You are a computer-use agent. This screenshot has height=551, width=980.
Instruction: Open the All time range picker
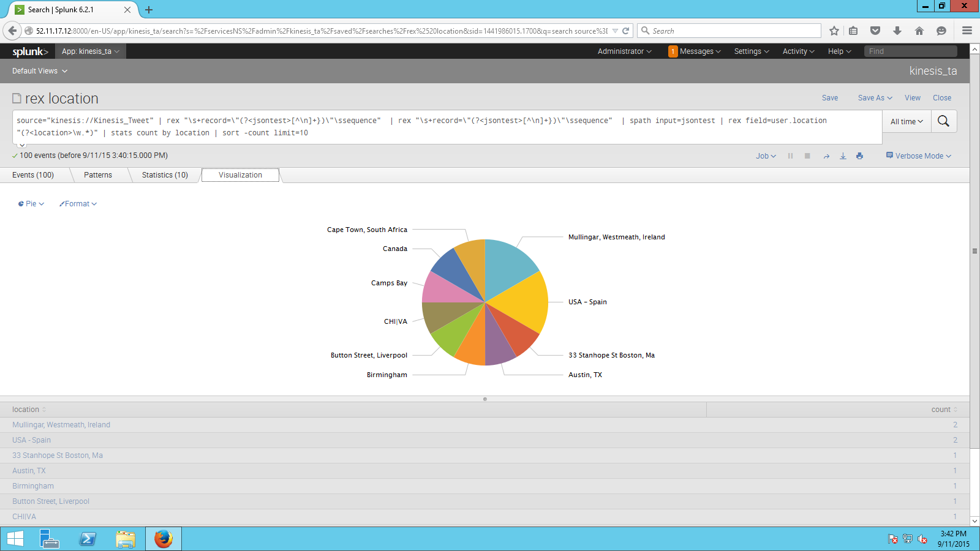pos(906,121)
